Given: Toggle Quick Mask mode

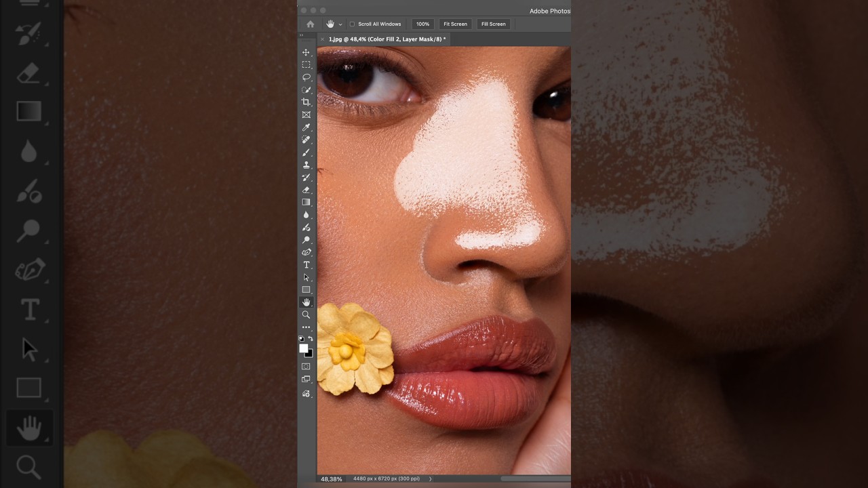Looking at the screenshot, I should tap(306, 367).
